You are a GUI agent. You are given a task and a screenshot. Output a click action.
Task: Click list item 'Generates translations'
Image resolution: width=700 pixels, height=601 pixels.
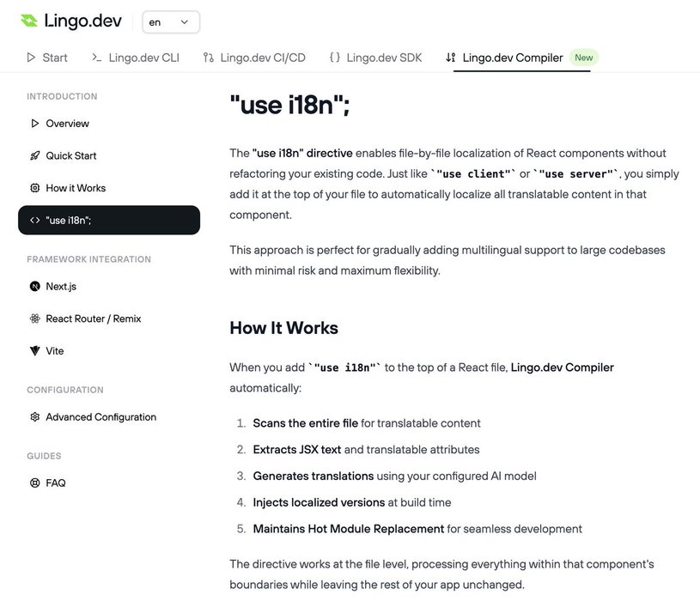tap(313, 476)
